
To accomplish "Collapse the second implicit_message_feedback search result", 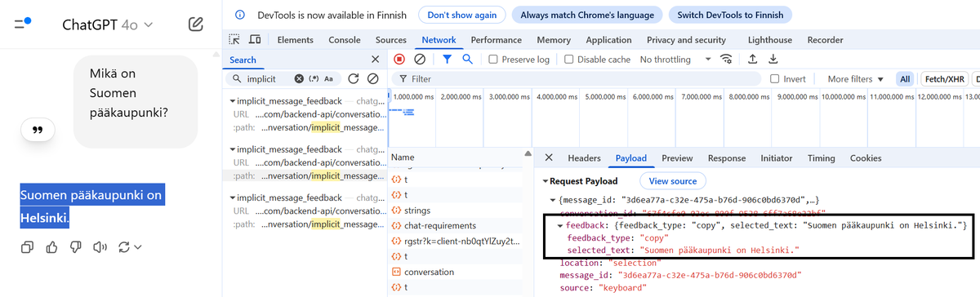I will [x=232, y=149].
